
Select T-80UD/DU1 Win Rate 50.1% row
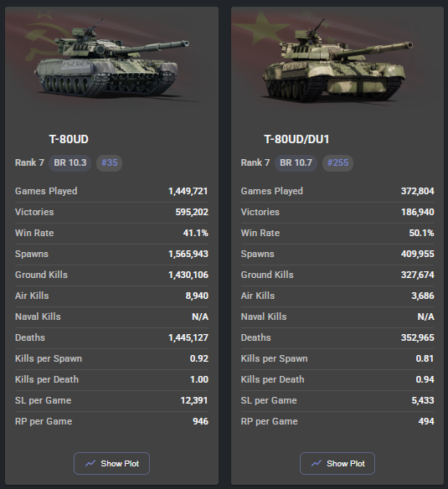pos(337,233)
